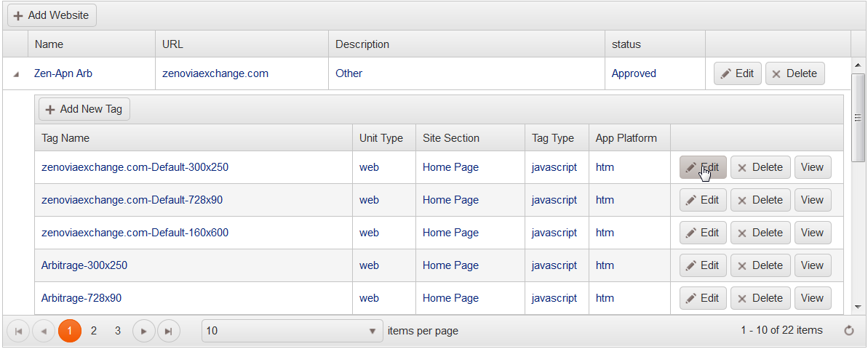The width and height of the screenshot is (868, 349).
Task: Sort tags by the Tag Name header
Action: tap(65, 138)
